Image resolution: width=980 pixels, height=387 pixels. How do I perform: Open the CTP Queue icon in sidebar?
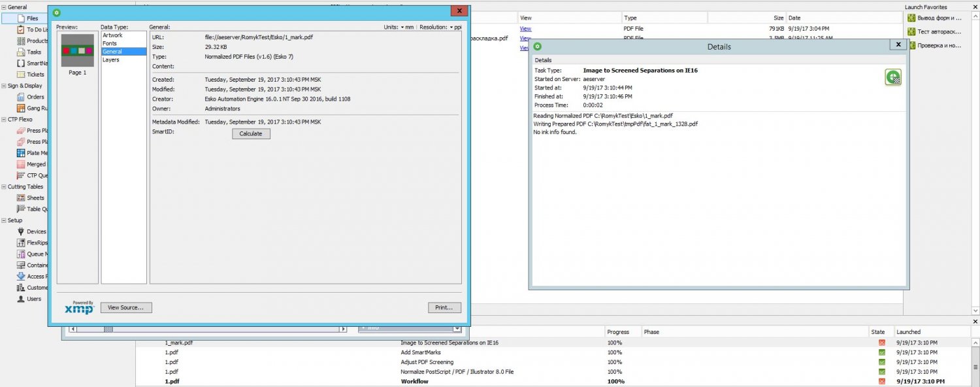coord(21,175)
